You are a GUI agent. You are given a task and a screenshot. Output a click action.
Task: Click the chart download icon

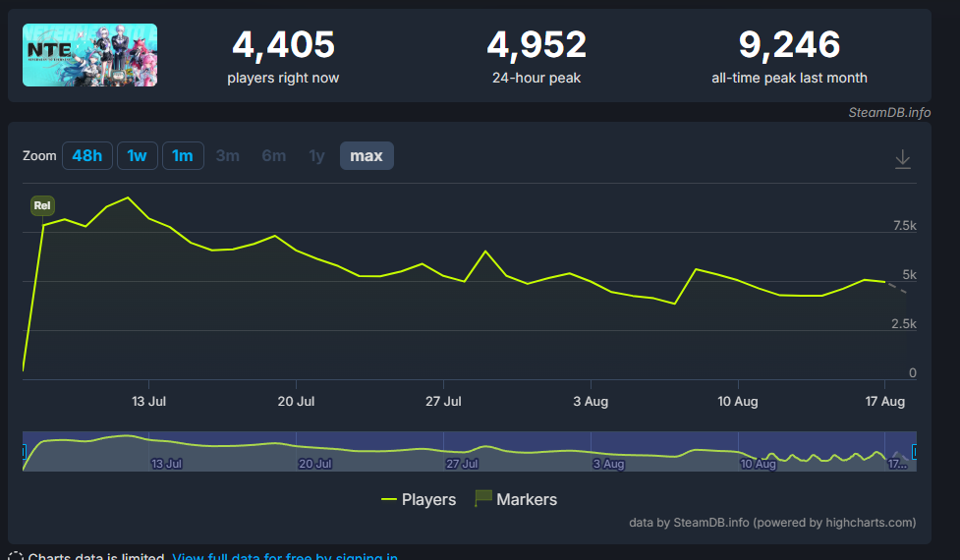tap(902, 159)
